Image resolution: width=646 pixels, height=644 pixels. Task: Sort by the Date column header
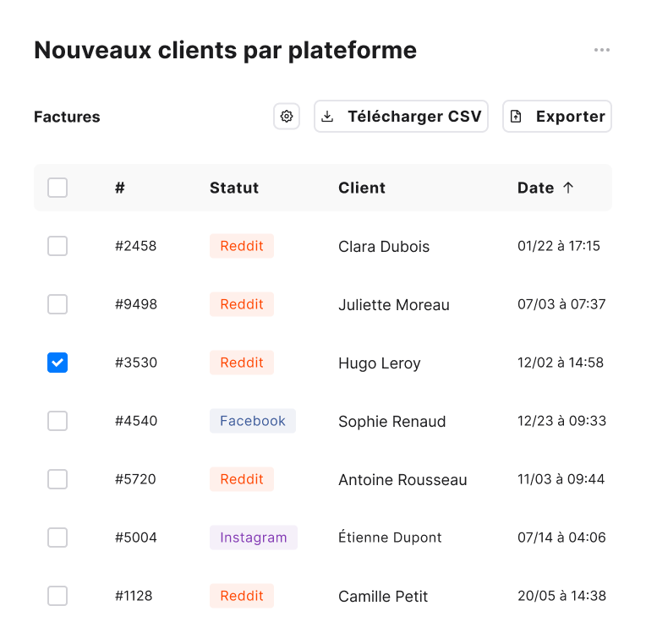pyautogui.click(x=536, y=188)
